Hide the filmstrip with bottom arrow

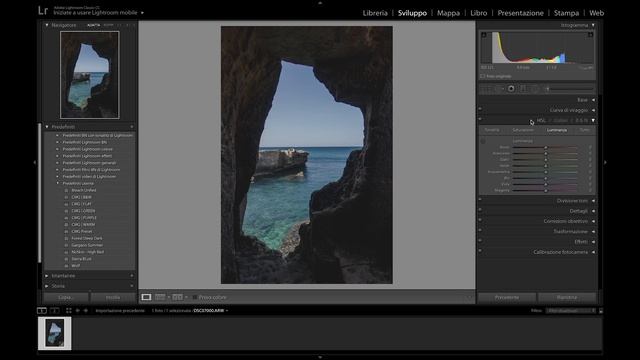tap(320, 357)
